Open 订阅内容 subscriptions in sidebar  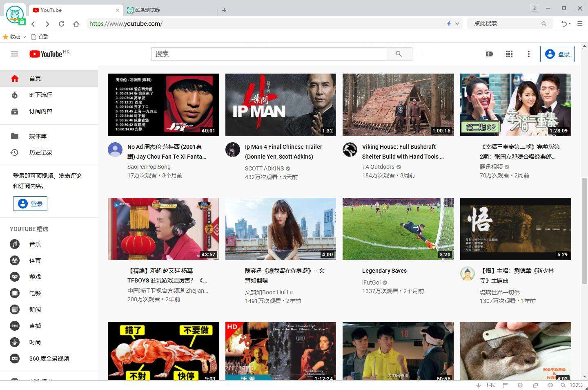(49, 111)
